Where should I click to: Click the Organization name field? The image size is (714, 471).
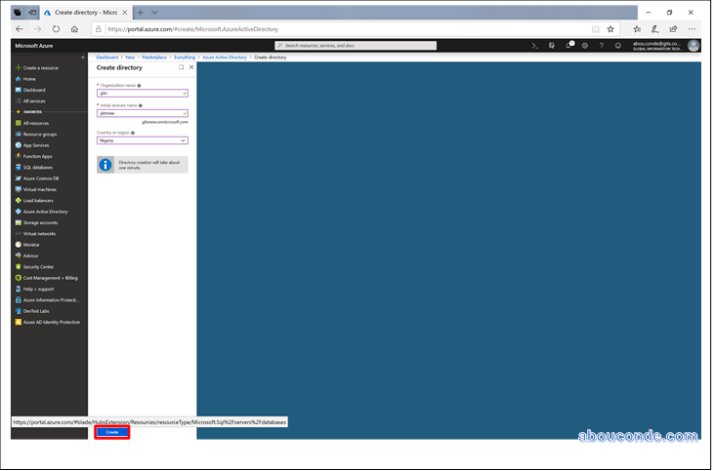point(142,93)
